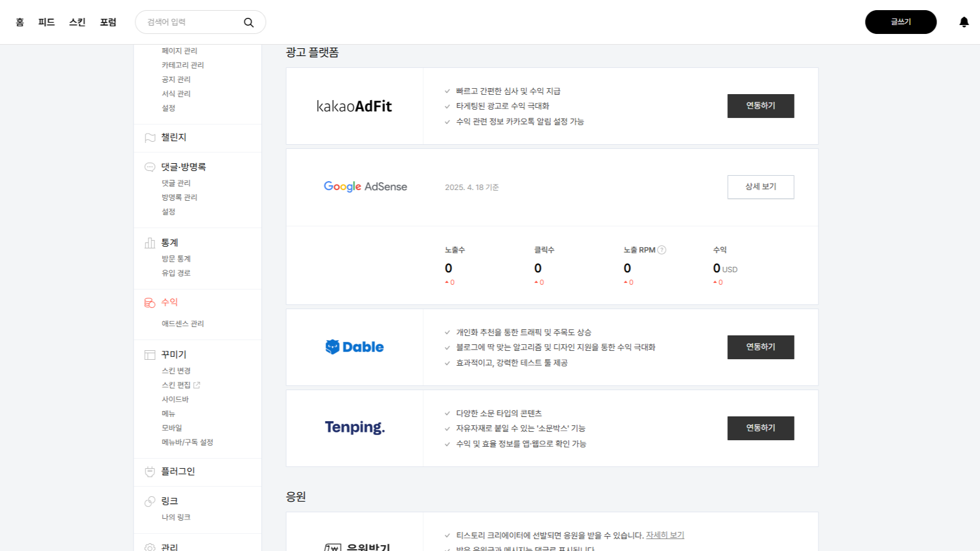Click the kakaoAdFit logo

click(x=354, y=106)
